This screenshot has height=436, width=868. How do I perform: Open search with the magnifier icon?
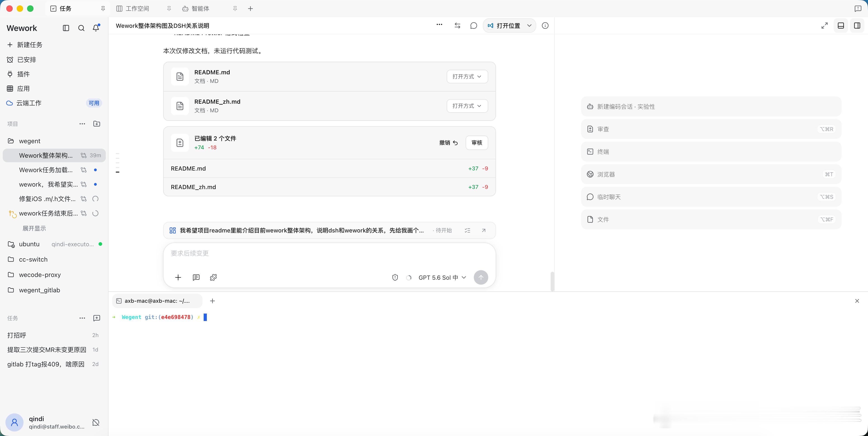coord(81,28)
